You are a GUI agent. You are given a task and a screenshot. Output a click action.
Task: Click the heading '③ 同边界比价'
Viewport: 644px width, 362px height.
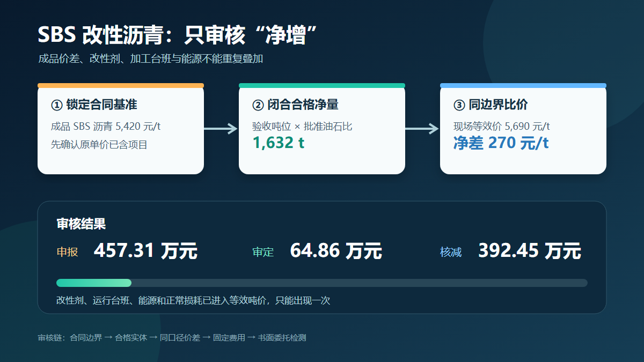tap(491, 105)
